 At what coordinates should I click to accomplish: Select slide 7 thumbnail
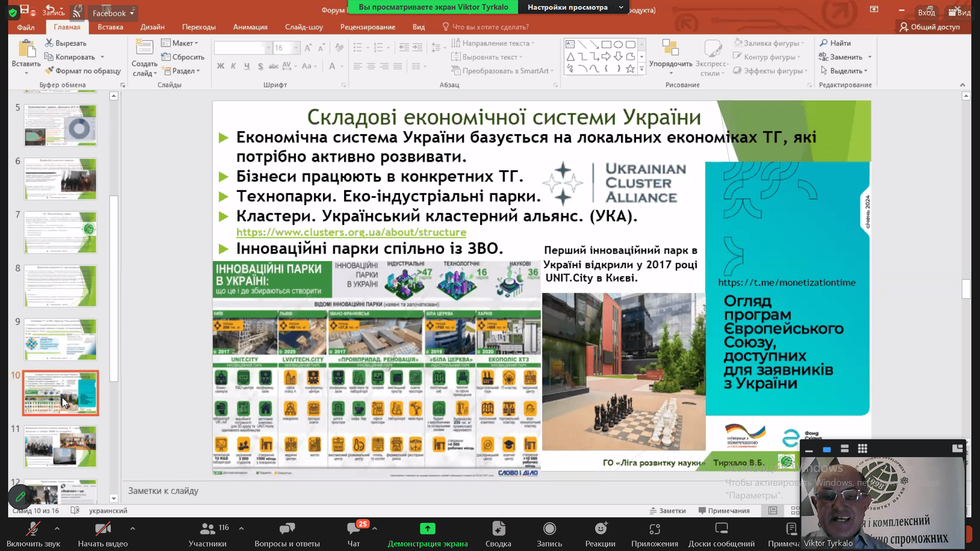(x=60, y=232)
